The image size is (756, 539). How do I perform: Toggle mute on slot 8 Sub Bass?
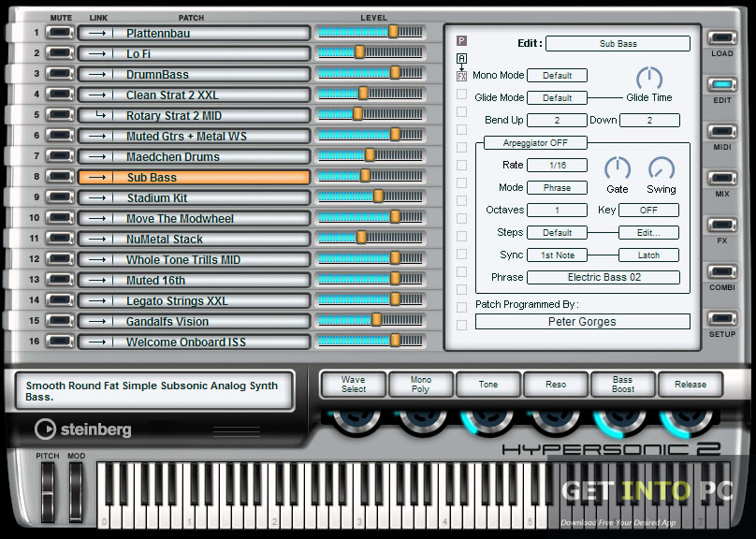(x=60, y=177)
